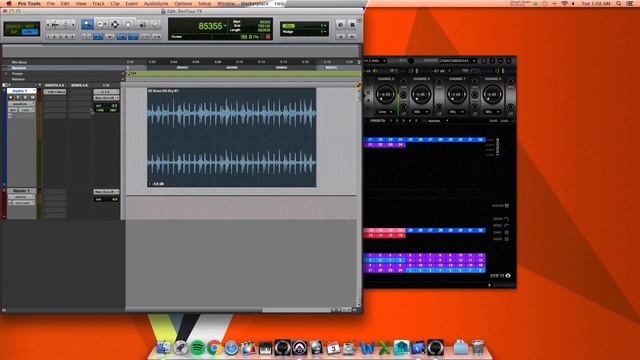Select the Zoomer tool in Pro Tools
The width and height of the screenshot is (640, 360).
(87, 24)
